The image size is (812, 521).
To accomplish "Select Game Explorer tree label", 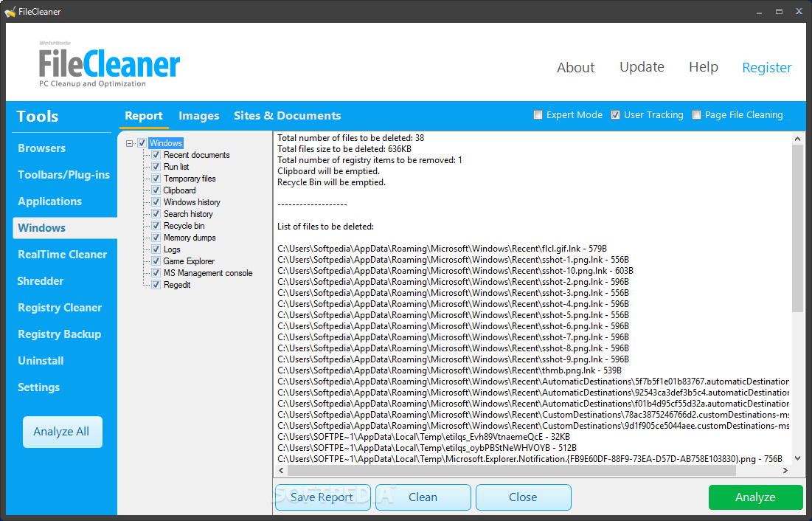I will point(189,261).
